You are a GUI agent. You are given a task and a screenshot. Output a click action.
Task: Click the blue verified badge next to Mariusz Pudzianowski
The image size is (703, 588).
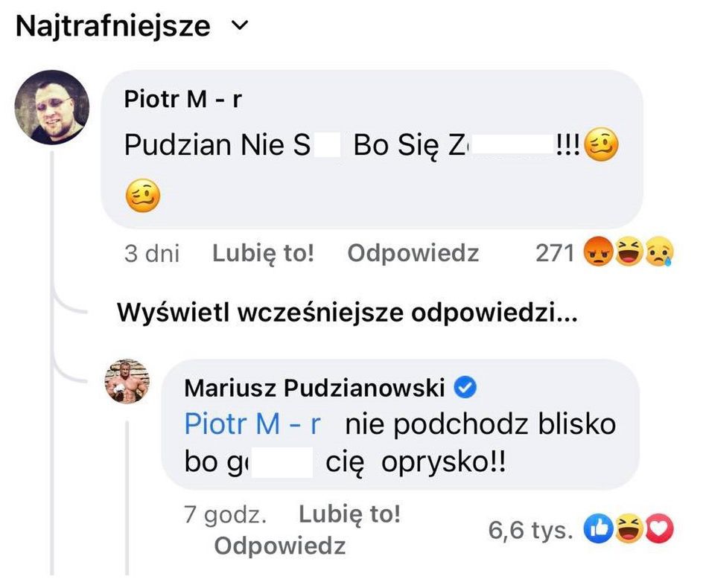point(467,386)
